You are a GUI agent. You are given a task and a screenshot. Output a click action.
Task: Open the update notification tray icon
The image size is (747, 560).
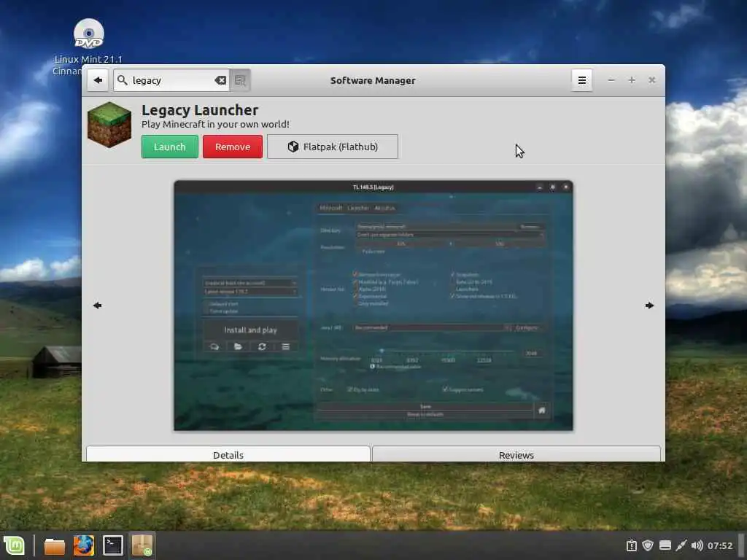(x=632, y=545)
